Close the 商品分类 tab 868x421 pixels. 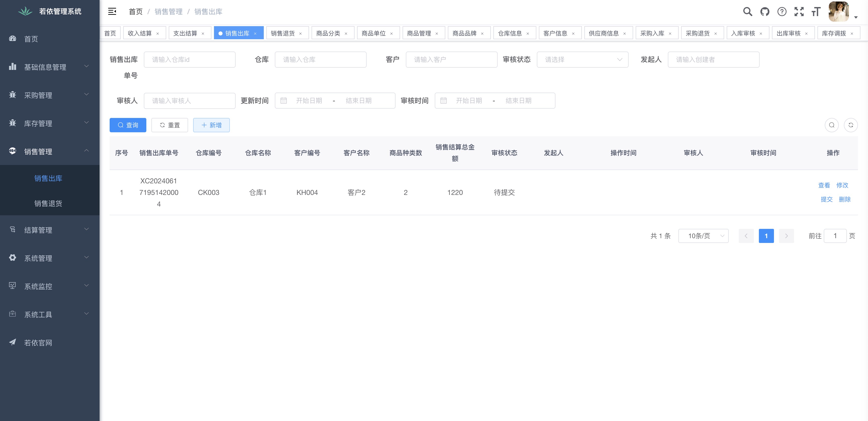pos(346,33)
